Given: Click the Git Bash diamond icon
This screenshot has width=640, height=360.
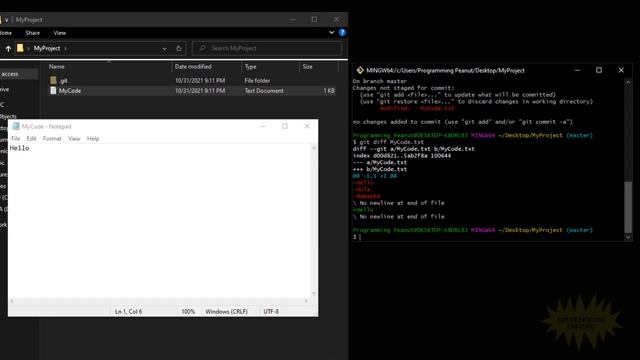Looking at the screenshot, I should pos(360,70).
